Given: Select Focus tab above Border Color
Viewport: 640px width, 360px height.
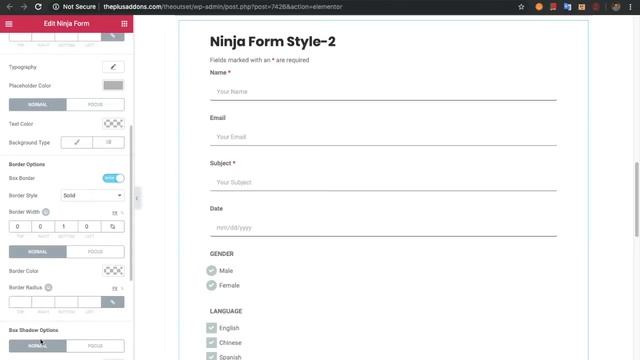Looking at the screenshot, I should pos(96,252).
